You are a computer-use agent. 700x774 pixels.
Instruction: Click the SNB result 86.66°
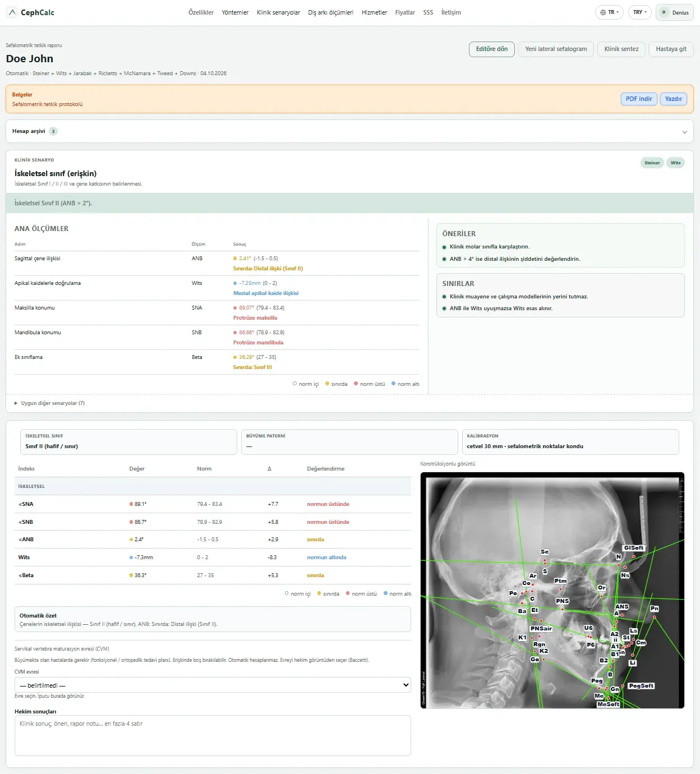click(246, 333)
